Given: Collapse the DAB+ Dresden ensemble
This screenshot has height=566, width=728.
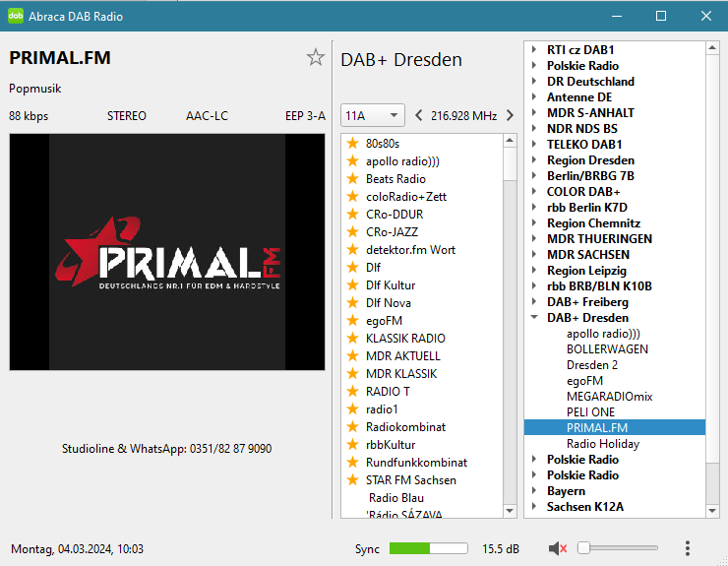Looking at the screenshot, I should [x=534, y=318].
